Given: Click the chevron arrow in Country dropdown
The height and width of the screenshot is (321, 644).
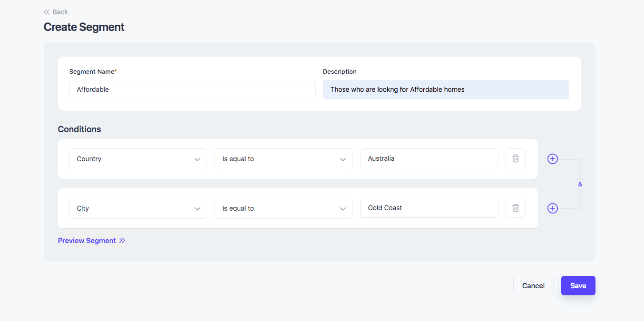Looking at the screenshot, I should point(197,159).
